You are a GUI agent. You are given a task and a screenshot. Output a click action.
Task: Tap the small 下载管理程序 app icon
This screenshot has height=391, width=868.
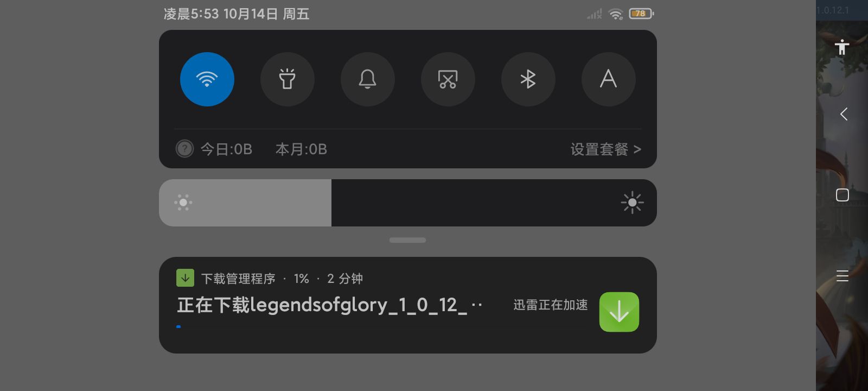[185, 278]
